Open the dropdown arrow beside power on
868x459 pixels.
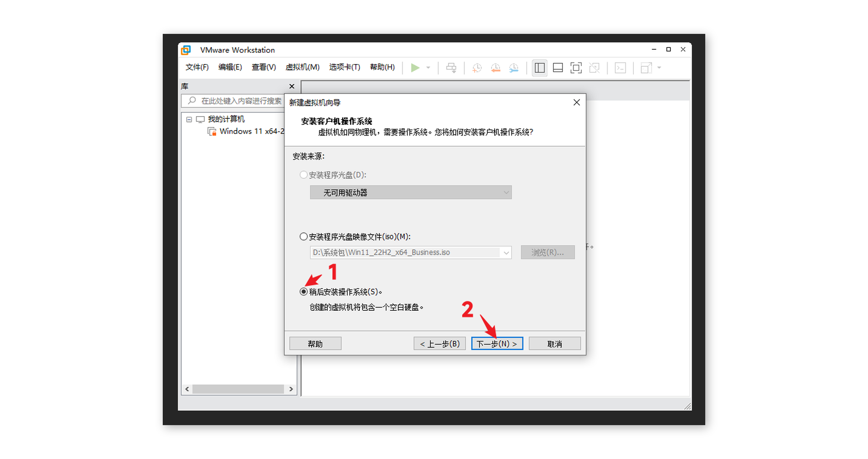[x=428, y=68]
